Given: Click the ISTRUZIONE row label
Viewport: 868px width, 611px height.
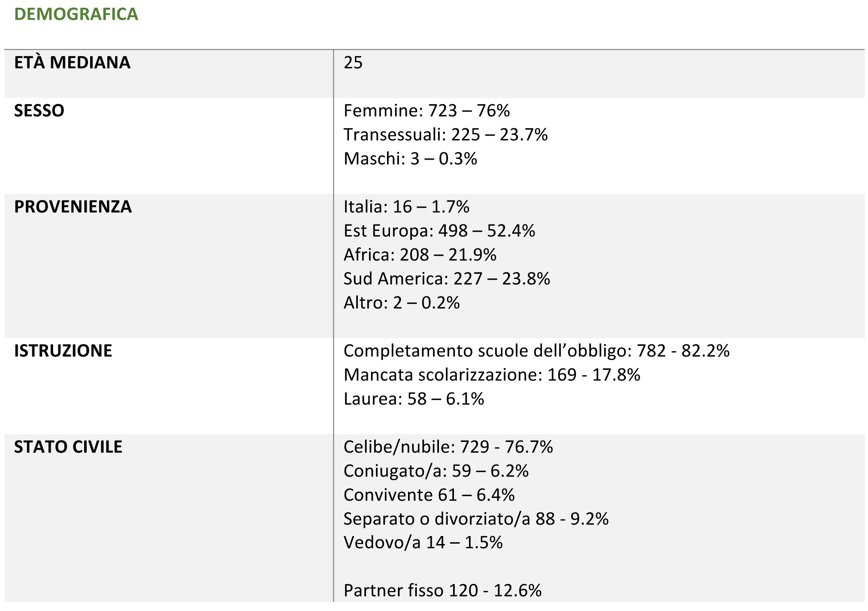Looking at the screenshot, I should click(x=63, y=351).
